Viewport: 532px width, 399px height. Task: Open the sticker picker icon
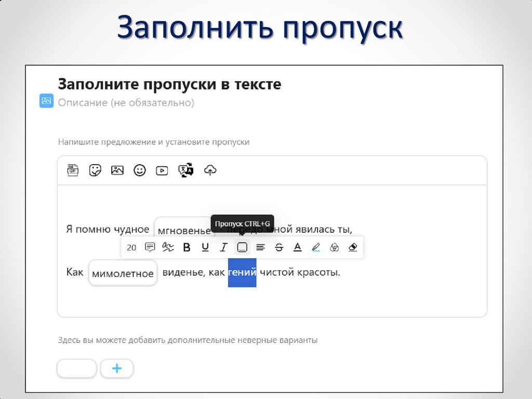point(95,170)
